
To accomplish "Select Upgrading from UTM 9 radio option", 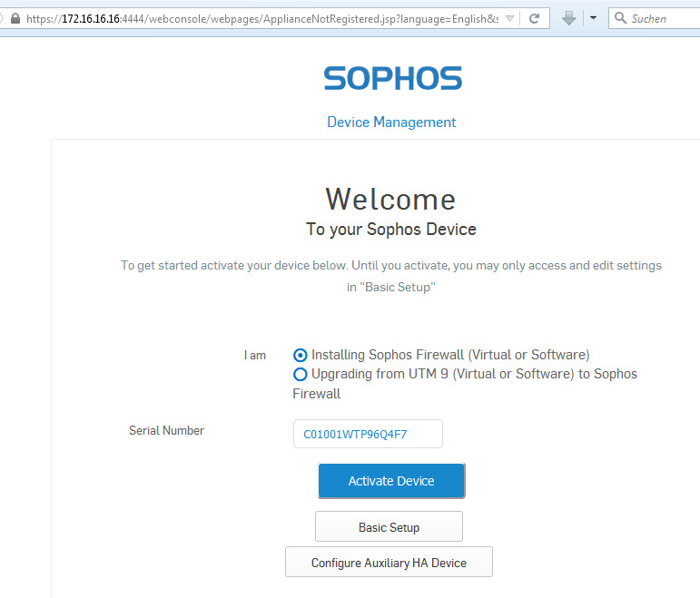I will coord(300,374).
